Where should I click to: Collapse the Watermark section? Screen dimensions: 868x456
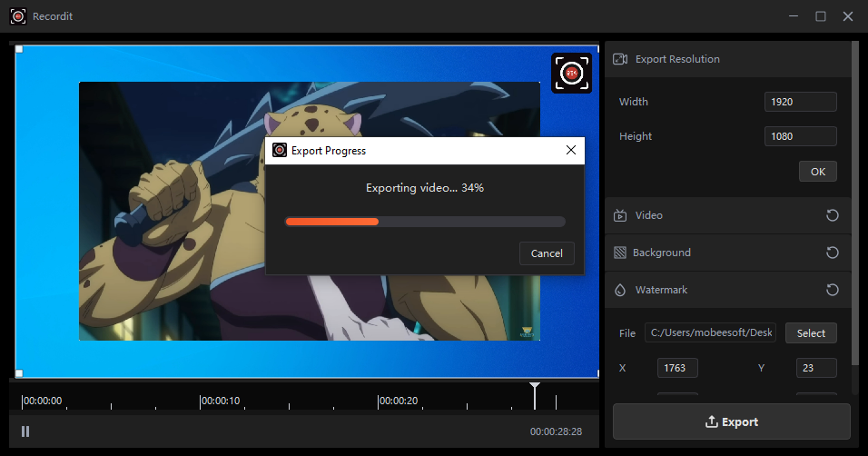(661, 290)
